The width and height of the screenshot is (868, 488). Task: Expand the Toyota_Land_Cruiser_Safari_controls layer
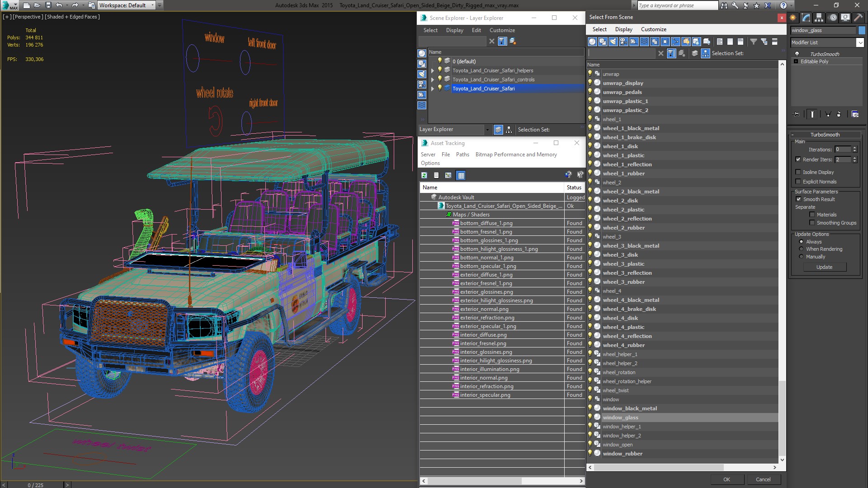[432, 80]
